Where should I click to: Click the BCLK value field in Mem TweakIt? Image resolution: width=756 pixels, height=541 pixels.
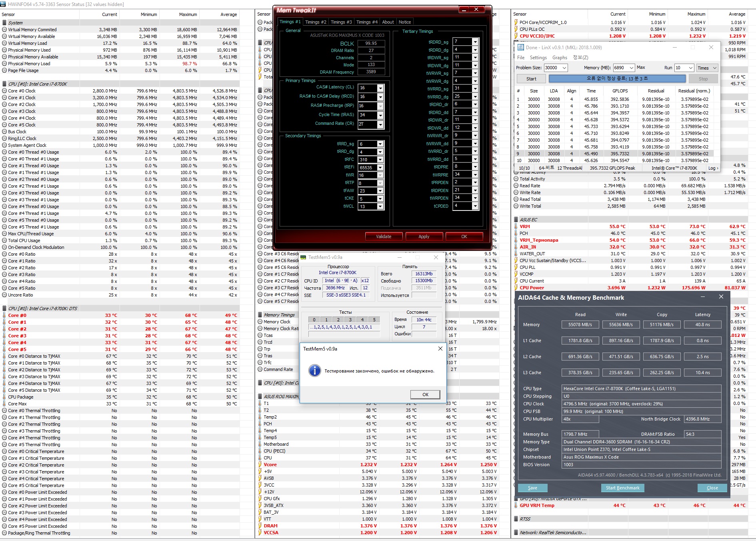coord(371,43)
